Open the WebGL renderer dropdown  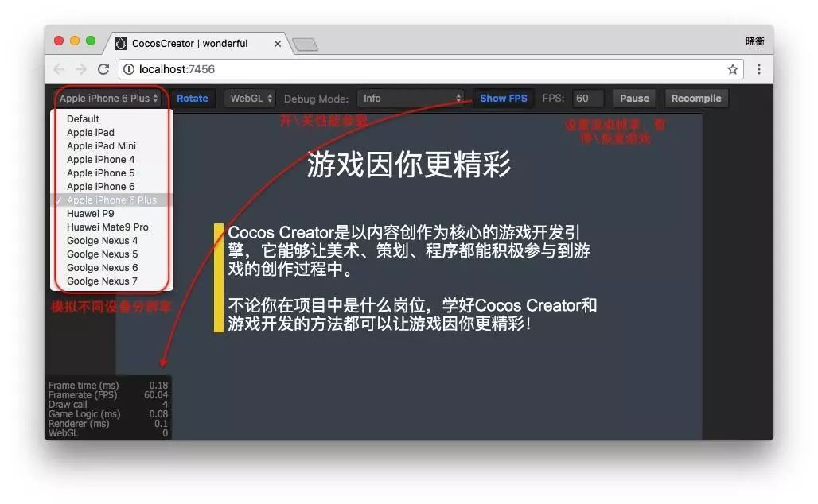coord(251,98)
